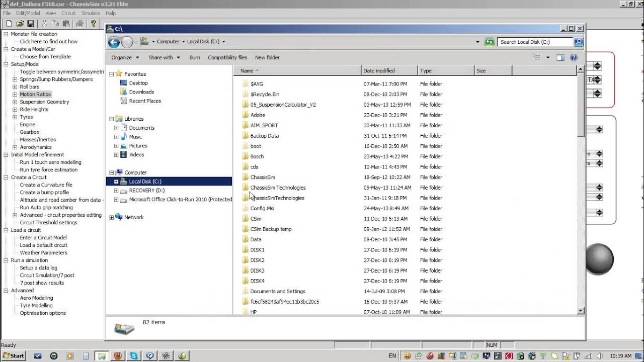The width and height of the screenshot is (644, 362).
Task: Click the Open file icon in ChassisSim toolbar
Action: (x=20, y=24)
